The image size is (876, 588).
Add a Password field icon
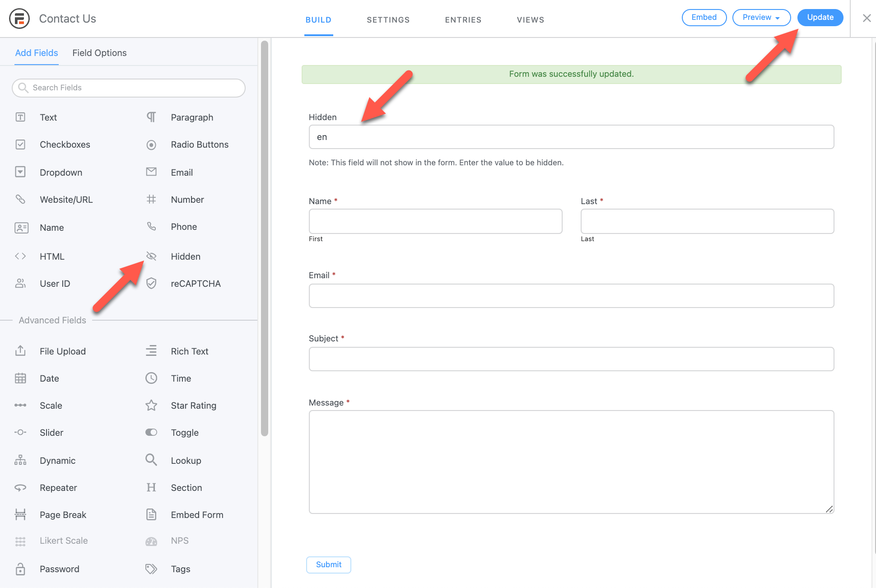(20, 569)
